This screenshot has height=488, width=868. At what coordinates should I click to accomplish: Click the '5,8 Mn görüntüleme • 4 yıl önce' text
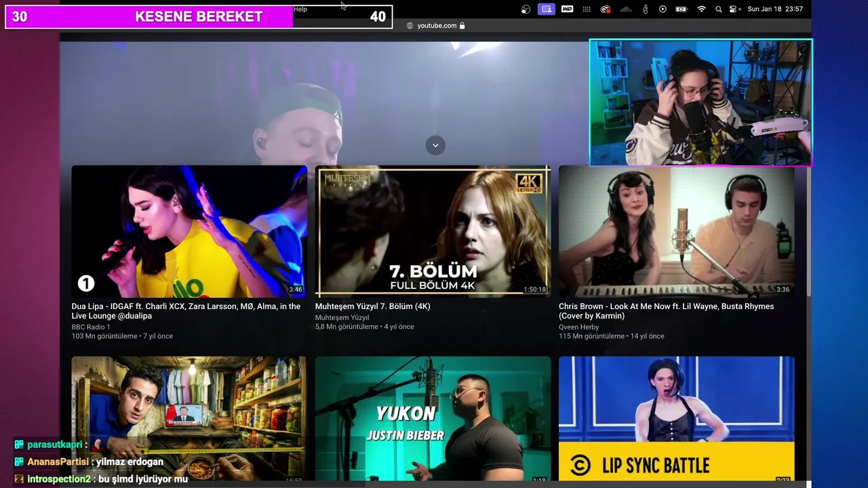click(x=365, y=327)
